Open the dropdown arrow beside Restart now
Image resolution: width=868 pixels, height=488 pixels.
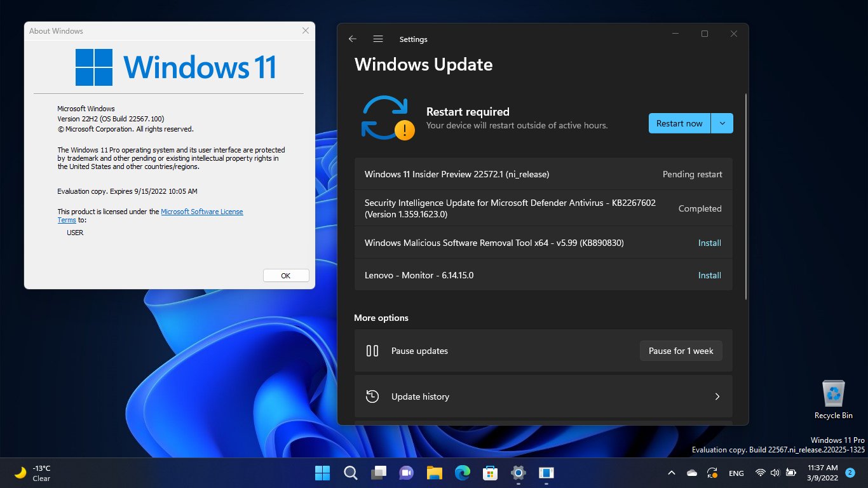pos(722,123)
